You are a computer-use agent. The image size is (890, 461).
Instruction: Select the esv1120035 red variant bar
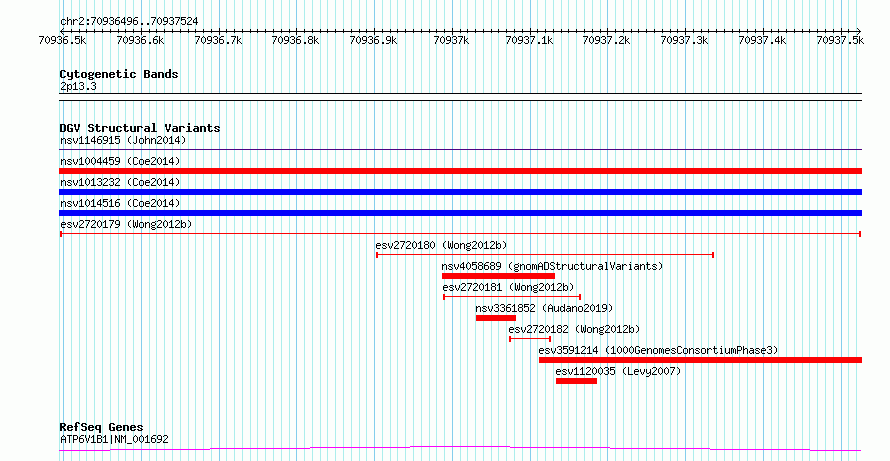pyautogui.click(x=576, y=381)
